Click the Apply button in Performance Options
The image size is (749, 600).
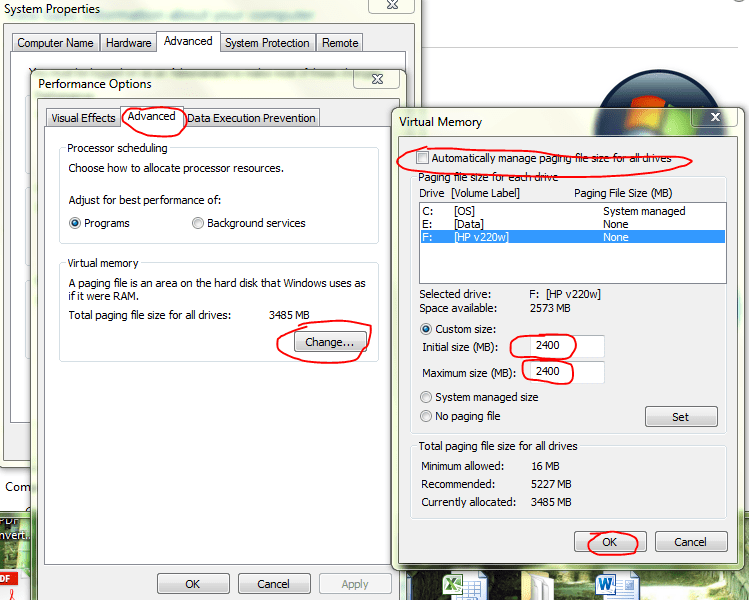[x=355, y=584]
